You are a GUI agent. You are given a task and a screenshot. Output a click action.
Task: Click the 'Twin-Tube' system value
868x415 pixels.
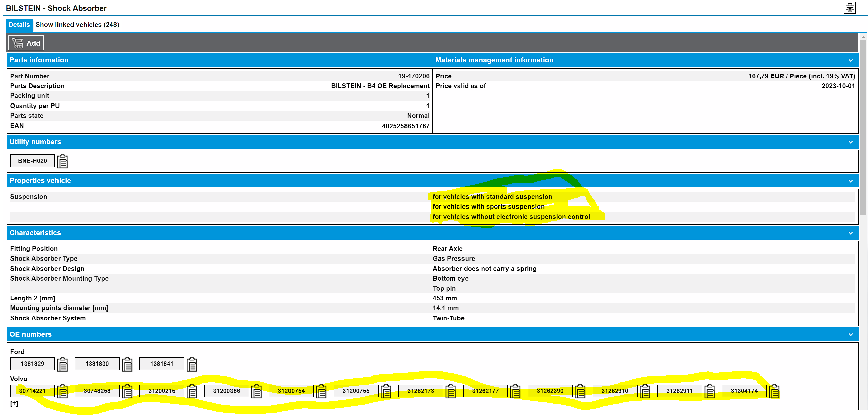coord(448,318)
